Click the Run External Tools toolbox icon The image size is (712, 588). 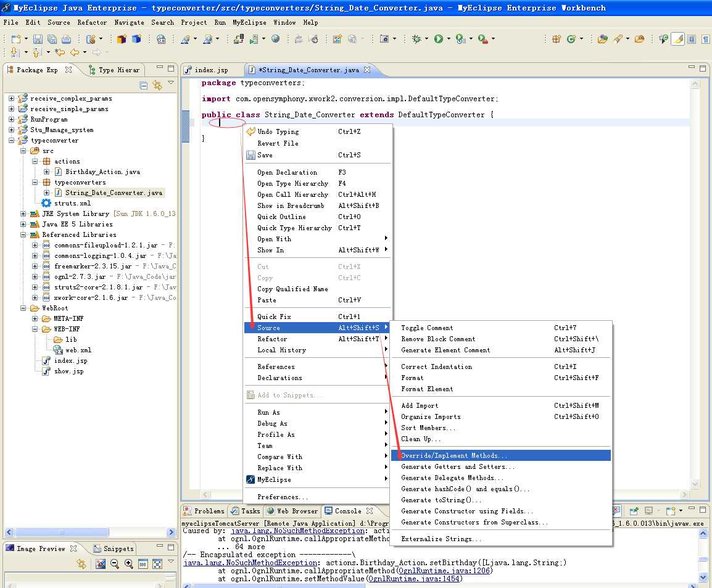(482, 39)
